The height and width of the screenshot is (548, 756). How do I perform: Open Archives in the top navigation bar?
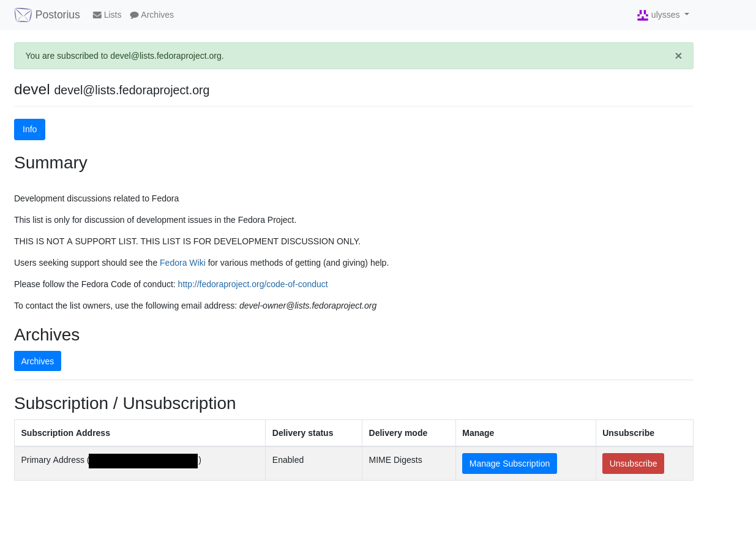[152, 15]
